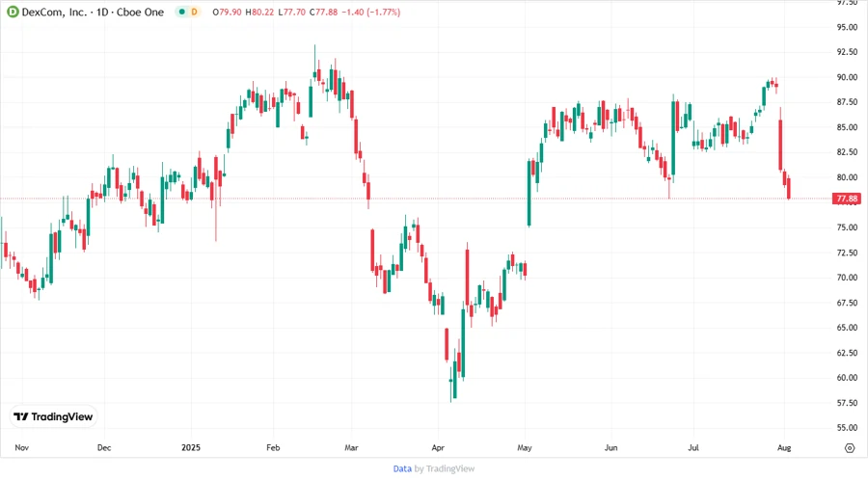The image size is (868, 480).
Task: Click the last red candlestick in August
Action: pyautogui.click(x=789, y=188)
